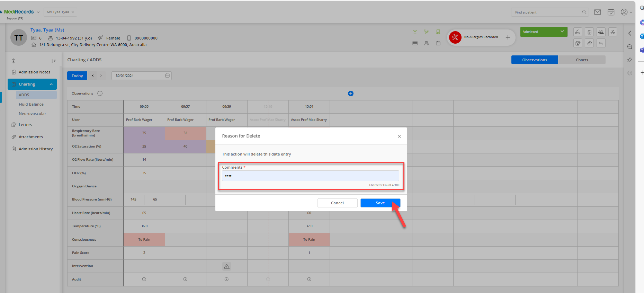Add an allergy with plus icon
644x293 pixels.
coord(508,37)
